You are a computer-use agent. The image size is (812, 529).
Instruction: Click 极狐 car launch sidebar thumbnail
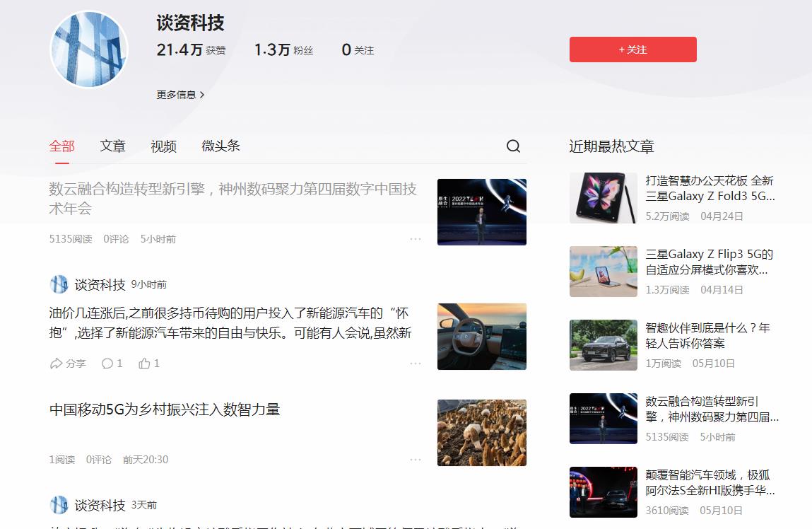click(x=604, y=492)
